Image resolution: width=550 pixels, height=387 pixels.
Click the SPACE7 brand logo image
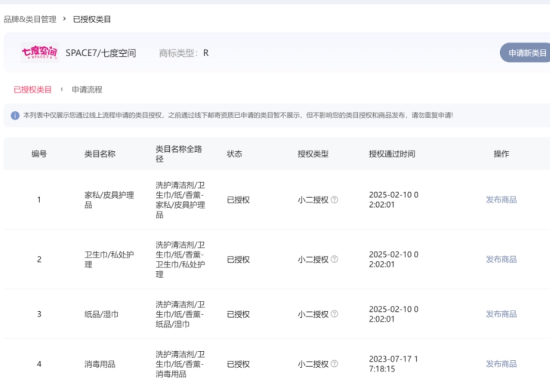(x=39, y=52)
